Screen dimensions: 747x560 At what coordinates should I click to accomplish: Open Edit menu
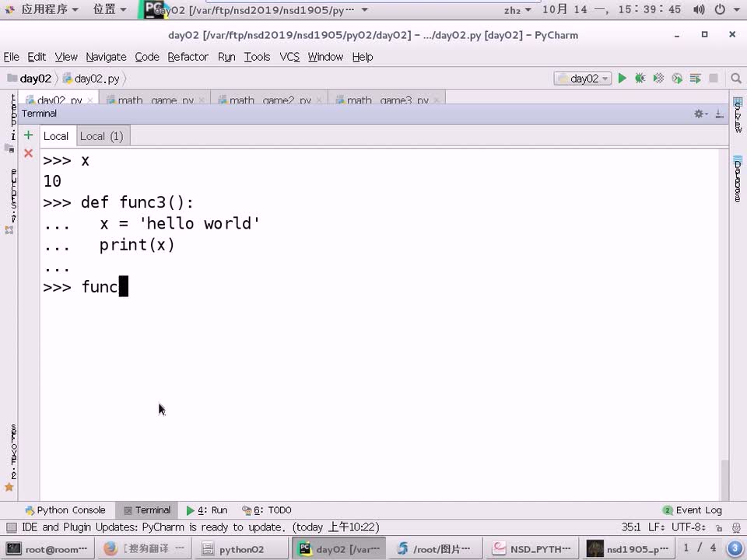[37, 57]
